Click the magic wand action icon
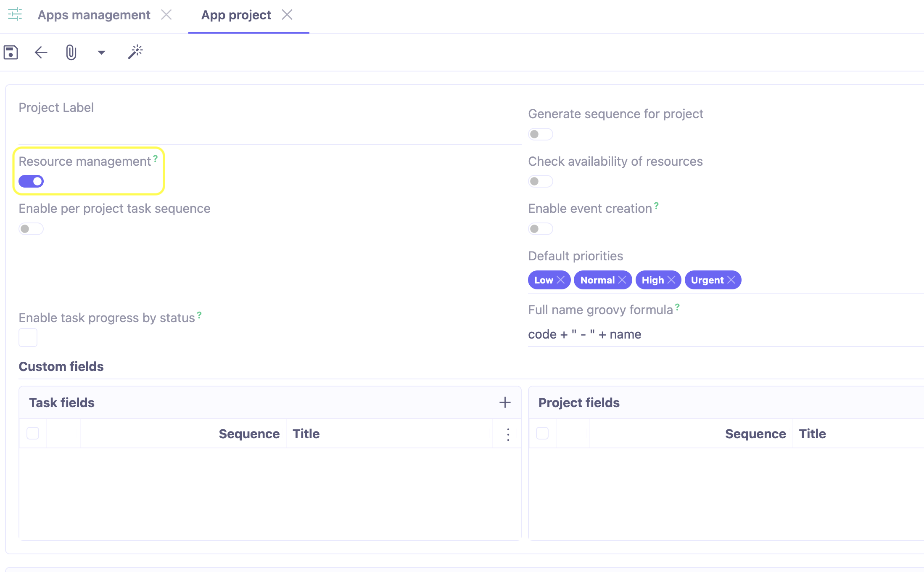This screenshot has width=924, height=572. 135,51
